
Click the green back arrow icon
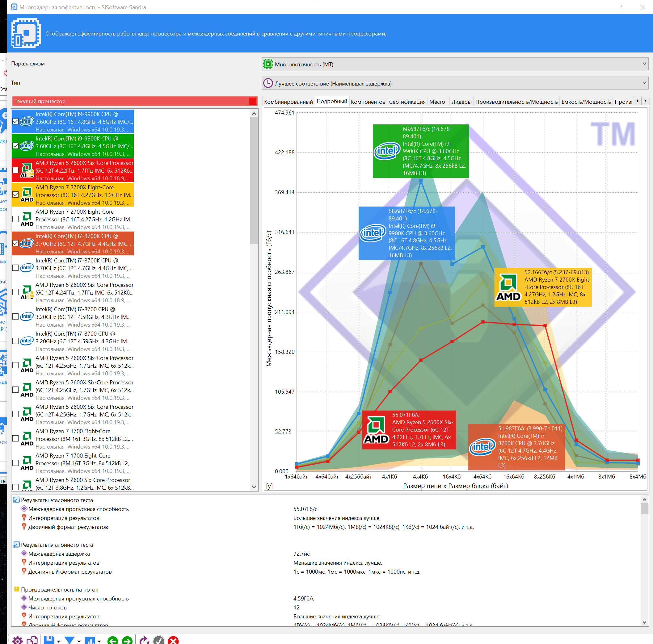(112, 640)
